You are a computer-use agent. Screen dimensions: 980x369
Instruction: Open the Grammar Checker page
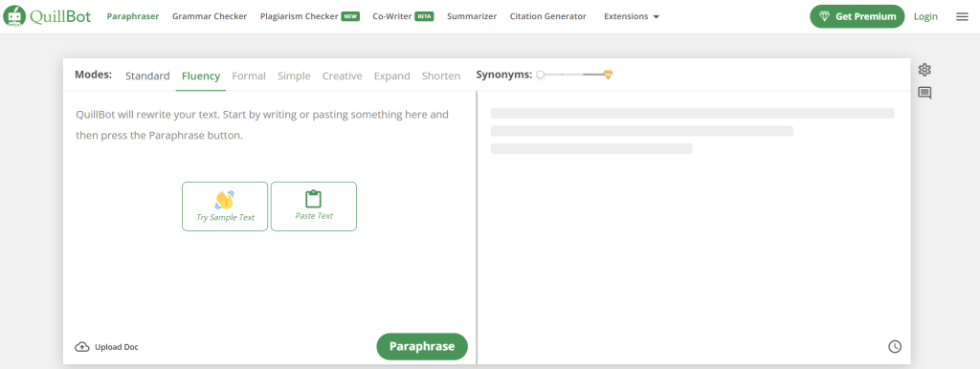tap(210, 16)
